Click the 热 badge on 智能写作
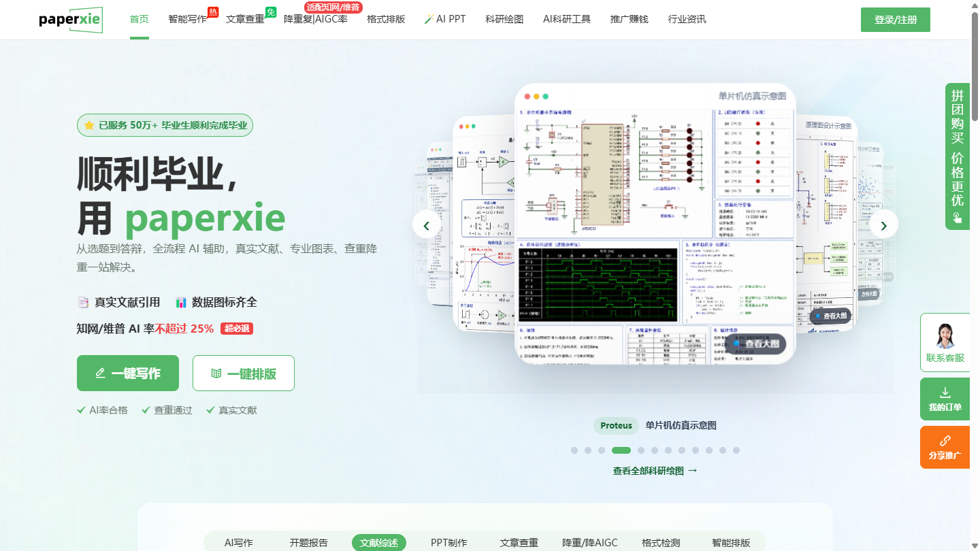 [213, 12]
